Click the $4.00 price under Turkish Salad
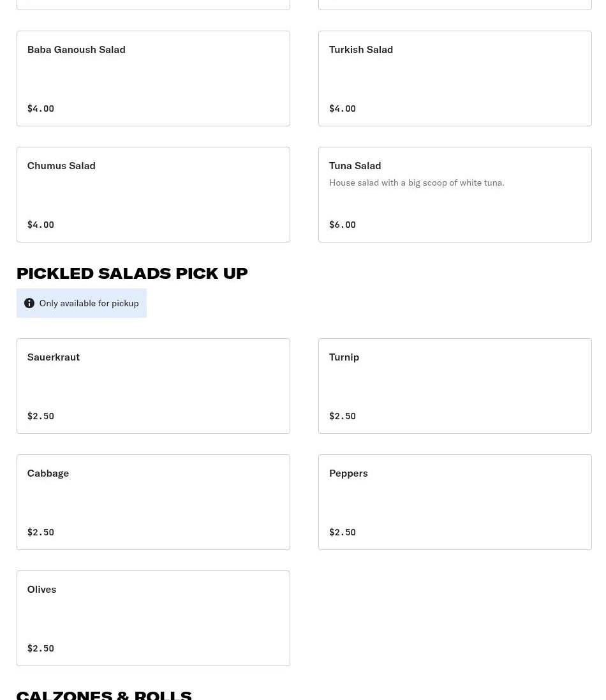Viewport: 606px width, 700px height. click(343, 108)
